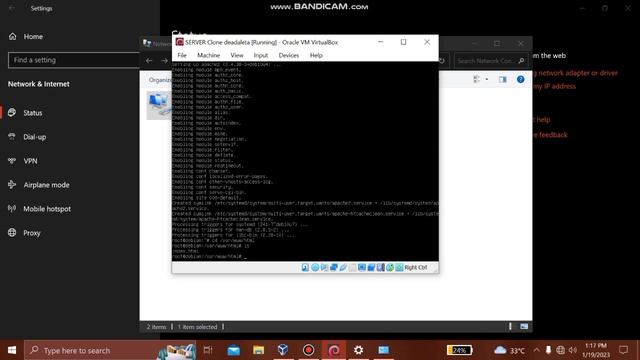Click the CPU/processor status icon in VirtualBox status bar

click(x=381, y=267)
